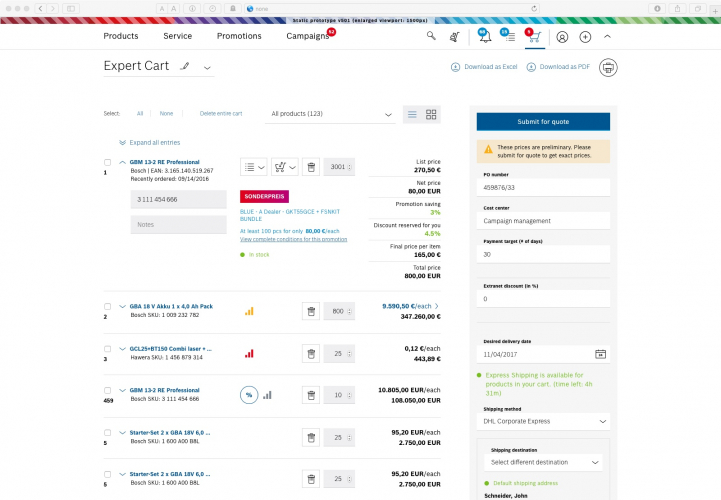Click the plus circle icon in header
Viewport: 721px width, 500px height.
pos(585,37)
